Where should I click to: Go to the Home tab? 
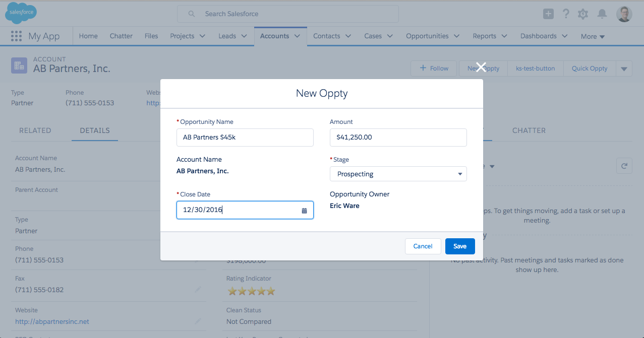88,36
